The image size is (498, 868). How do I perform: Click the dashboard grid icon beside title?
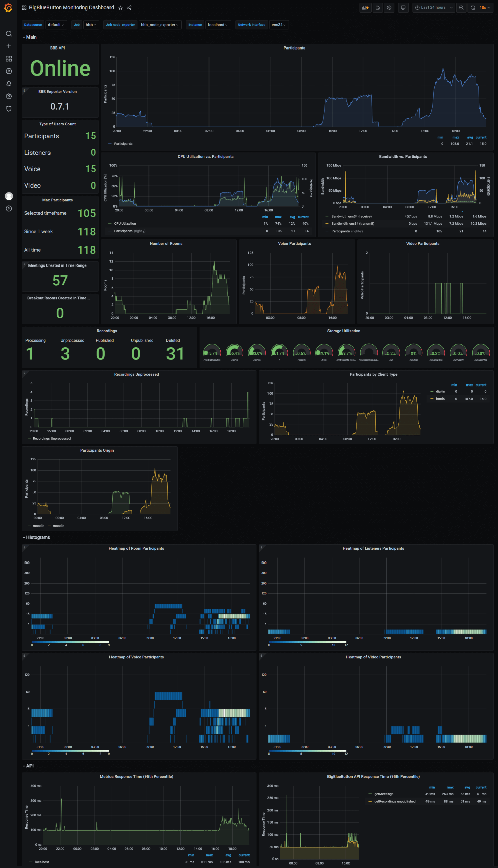[24, 7]
